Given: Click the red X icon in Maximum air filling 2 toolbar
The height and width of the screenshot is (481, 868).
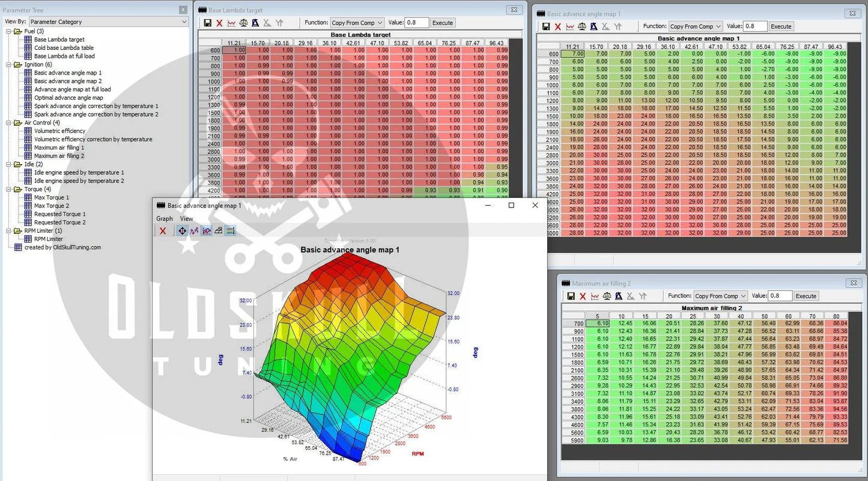Looking at the screenshot, I should [x=583, y=296].
